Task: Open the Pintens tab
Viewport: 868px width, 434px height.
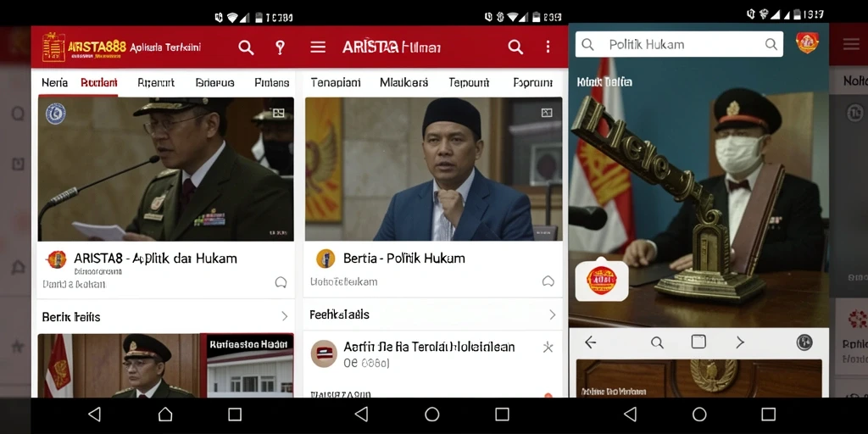Action: (x=272, y=82)
